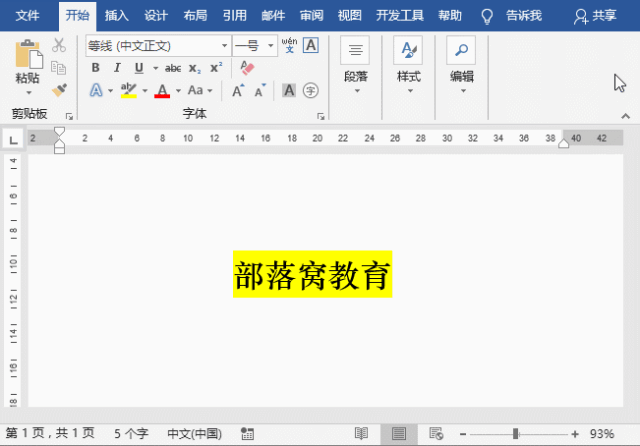Click the Tell Me lightbulb icon
This screenshot has width=640, height=446.
click(487, 16)
